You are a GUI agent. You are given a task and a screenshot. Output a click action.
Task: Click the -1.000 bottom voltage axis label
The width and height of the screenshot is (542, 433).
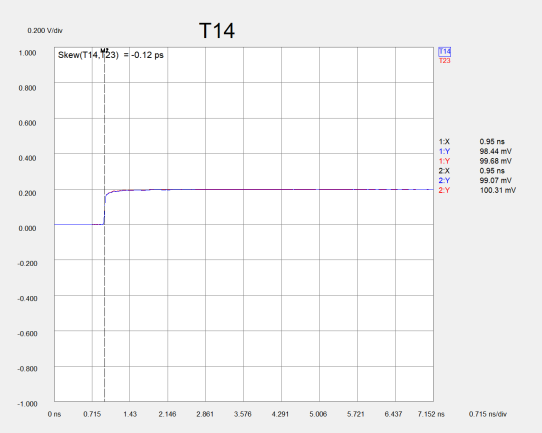(27, 404)
